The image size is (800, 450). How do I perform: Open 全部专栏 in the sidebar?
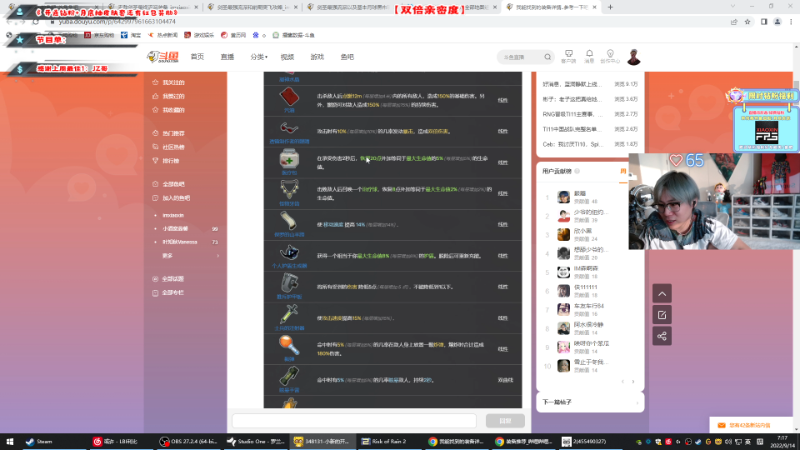point(172,292)
